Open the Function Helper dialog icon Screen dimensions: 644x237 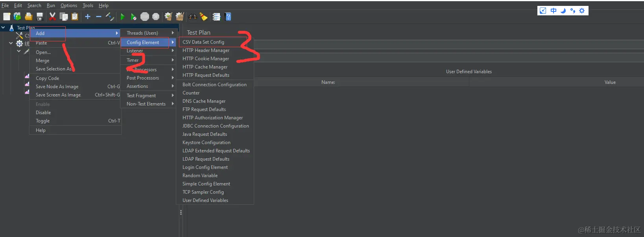click(x=216, y=17)
